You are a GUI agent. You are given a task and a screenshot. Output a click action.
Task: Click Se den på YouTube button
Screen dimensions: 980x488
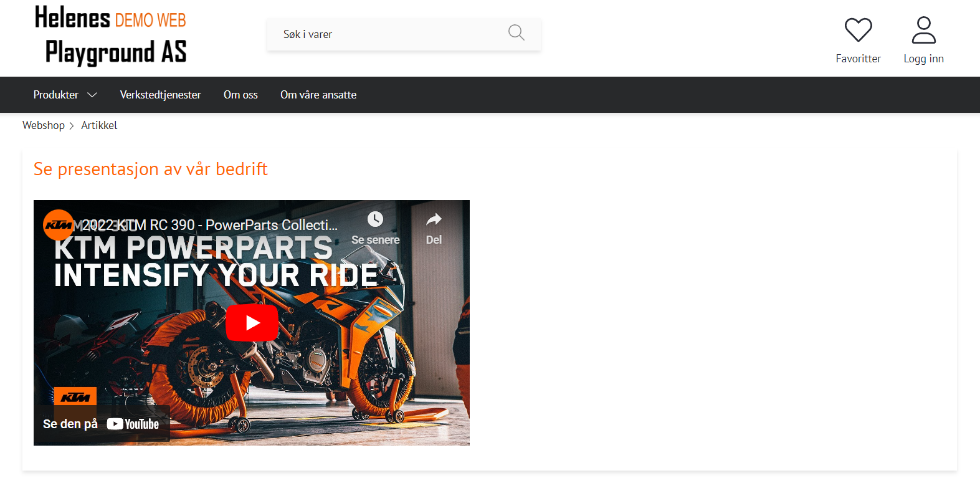click(101, 424)
